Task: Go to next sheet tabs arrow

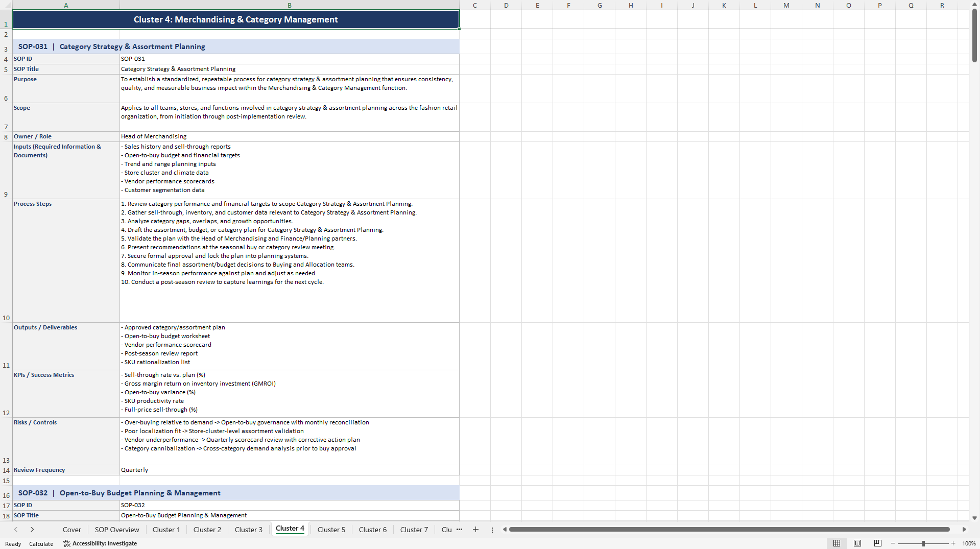Action: (32, 530)
